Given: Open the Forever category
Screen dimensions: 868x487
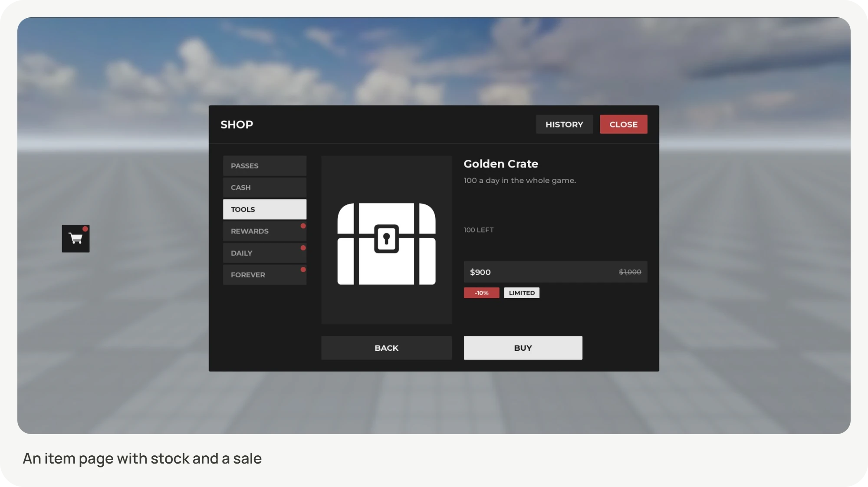Looking at the screenshot, I should point(265,275).
